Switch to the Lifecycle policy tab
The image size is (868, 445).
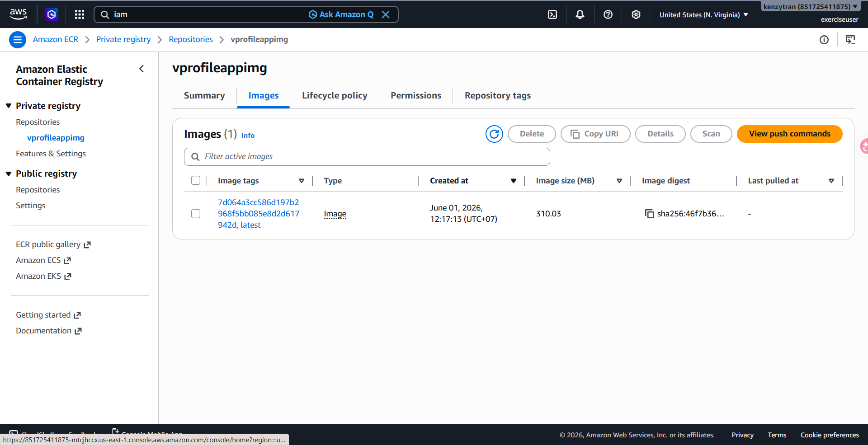[335, 95]
